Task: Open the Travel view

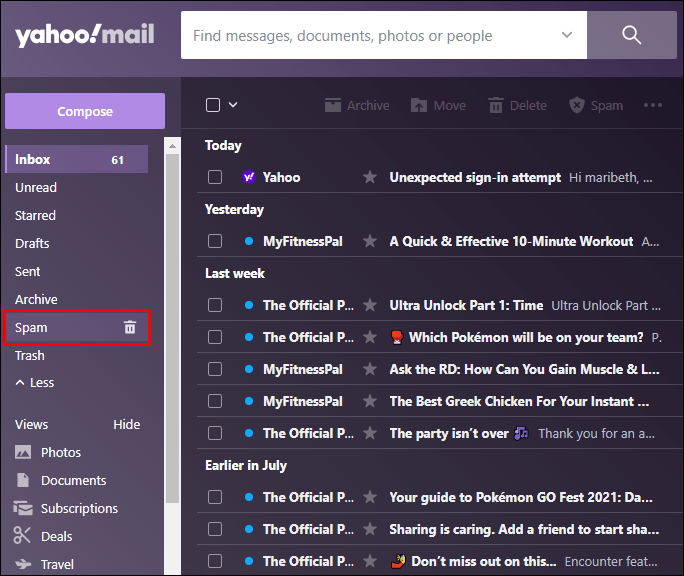Action: coord(44,564)
